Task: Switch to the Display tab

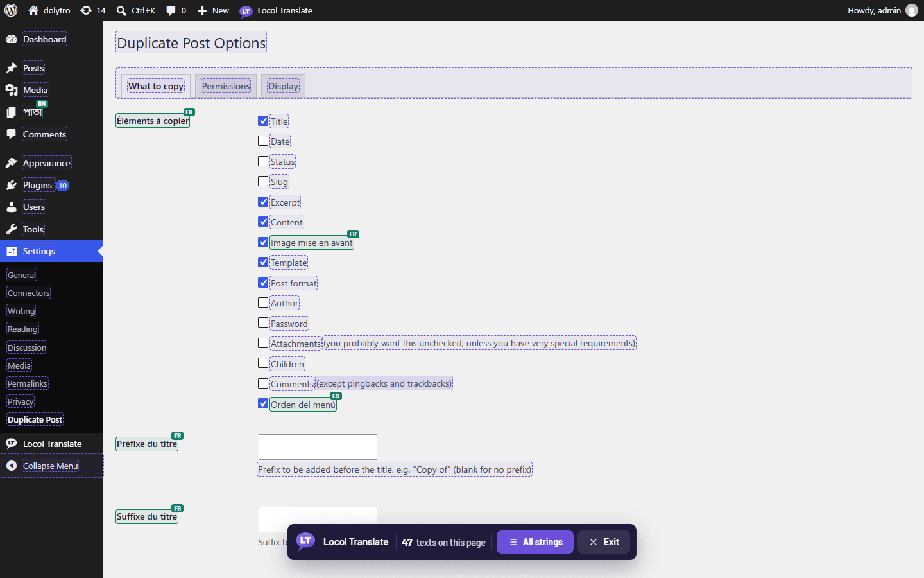Action: click(284, 86)
